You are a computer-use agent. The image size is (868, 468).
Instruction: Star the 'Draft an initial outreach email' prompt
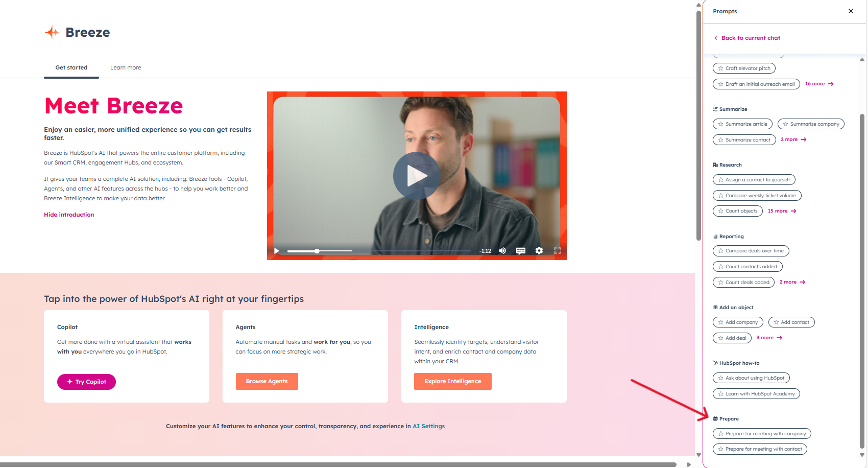[720, 84]
